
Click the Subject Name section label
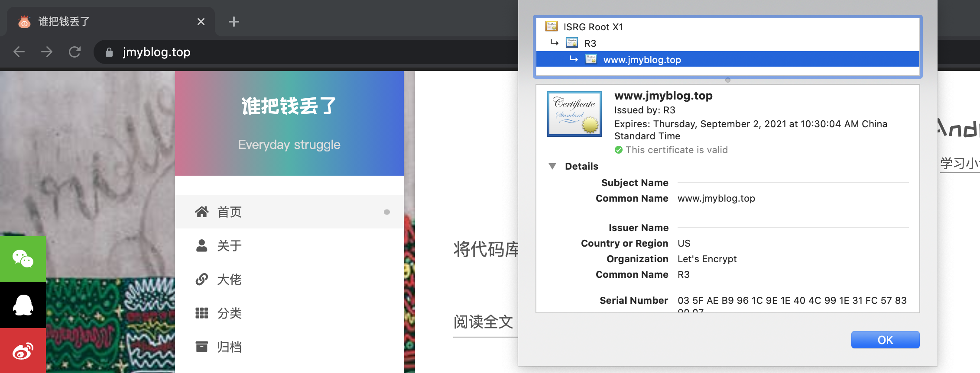[x=635, y=183]
